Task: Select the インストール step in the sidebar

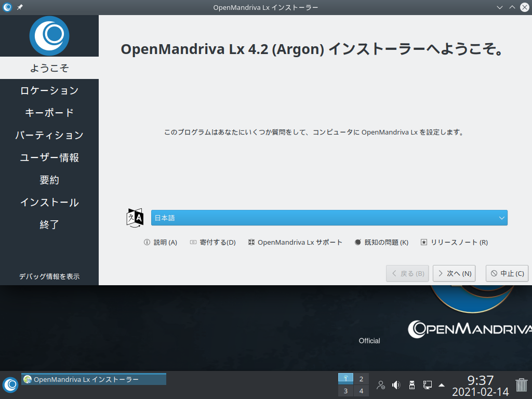Action: [49, 202]
